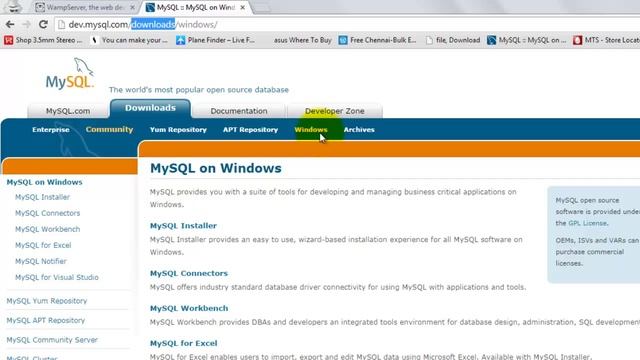The height and width of the screenshot is (360, 640).
Task: Open the GPL License link
Action: point(587,223)
